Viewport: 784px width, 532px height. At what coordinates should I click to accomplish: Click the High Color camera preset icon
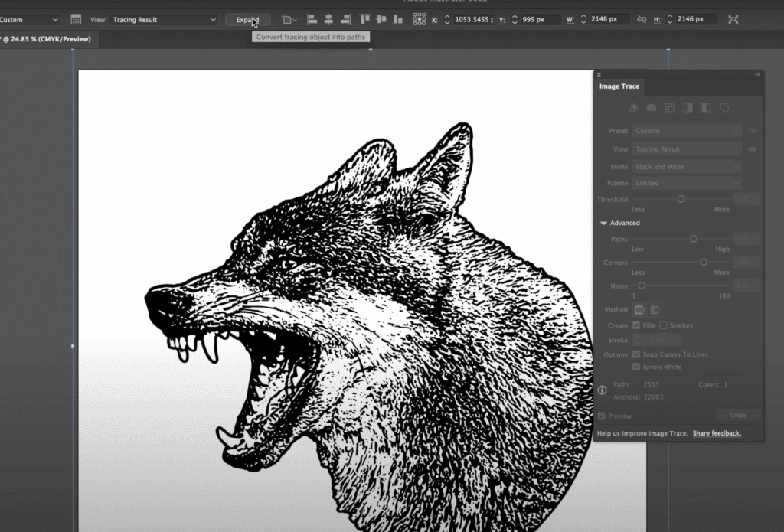(x=651, y=107)
